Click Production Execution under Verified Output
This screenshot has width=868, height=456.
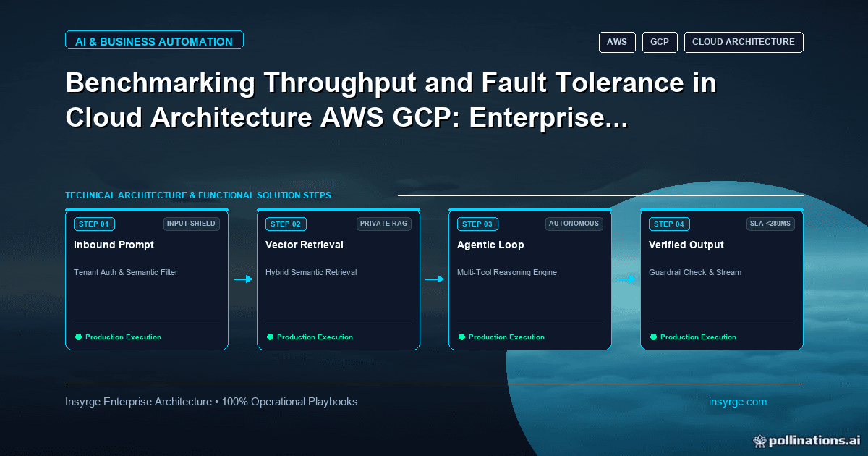[x=698, y=337]
